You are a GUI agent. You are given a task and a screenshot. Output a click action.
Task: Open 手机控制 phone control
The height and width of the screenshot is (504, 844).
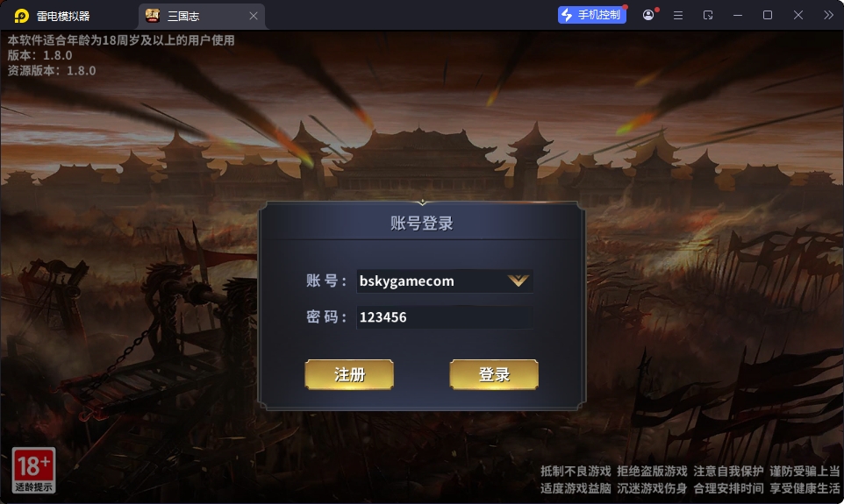tap(591, 15)
